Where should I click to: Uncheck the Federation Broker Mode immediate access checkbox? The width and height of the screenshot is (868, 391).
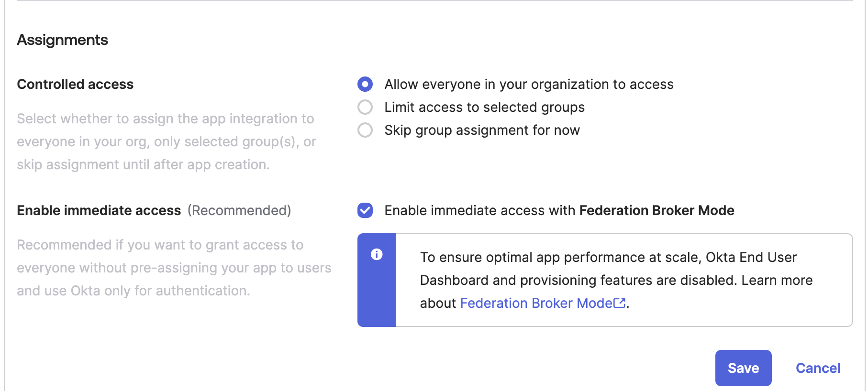point(365,210)
